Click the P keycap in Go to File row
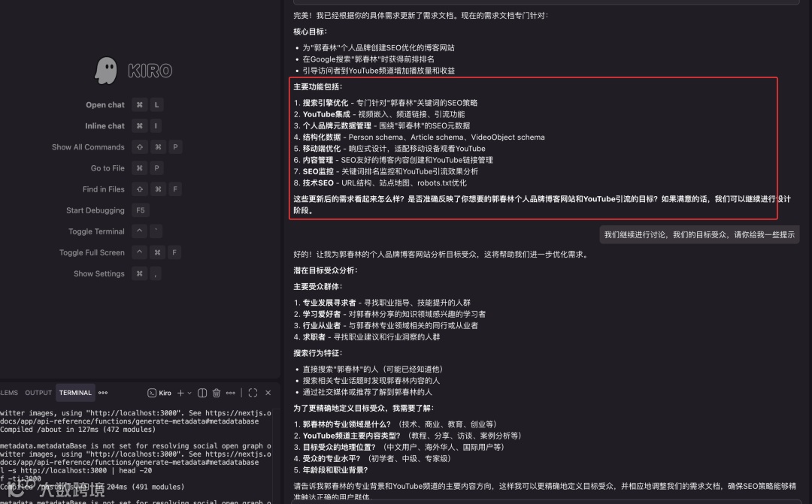Viewport: 812px width, 504px height. click(x=156, y=168)
